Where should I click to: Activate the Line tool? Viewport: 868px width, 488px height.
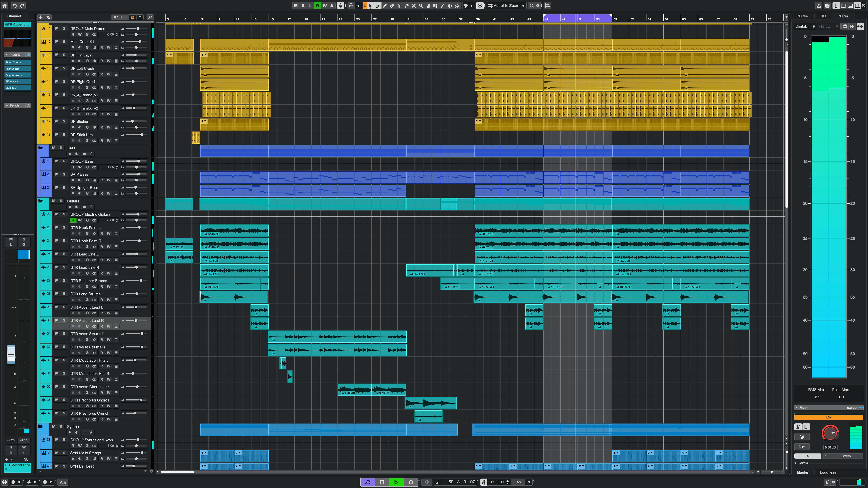point(442,5)
